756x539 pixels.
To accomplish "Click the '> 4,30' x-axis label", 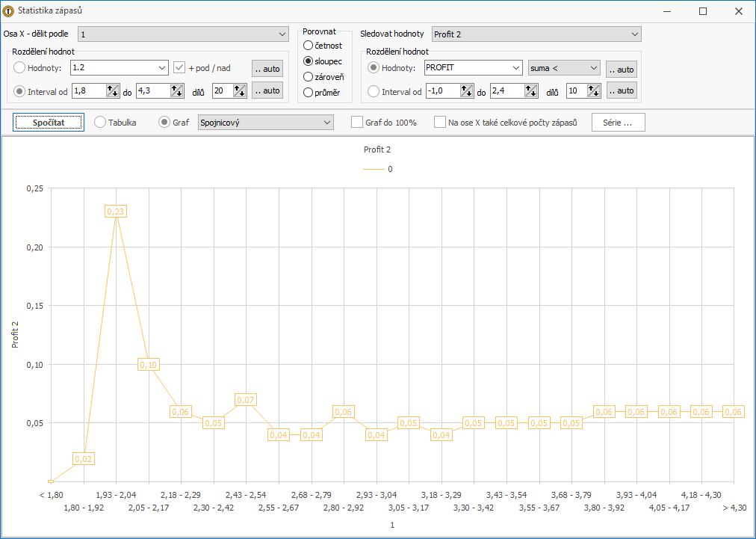I will [x=734, y=508].
